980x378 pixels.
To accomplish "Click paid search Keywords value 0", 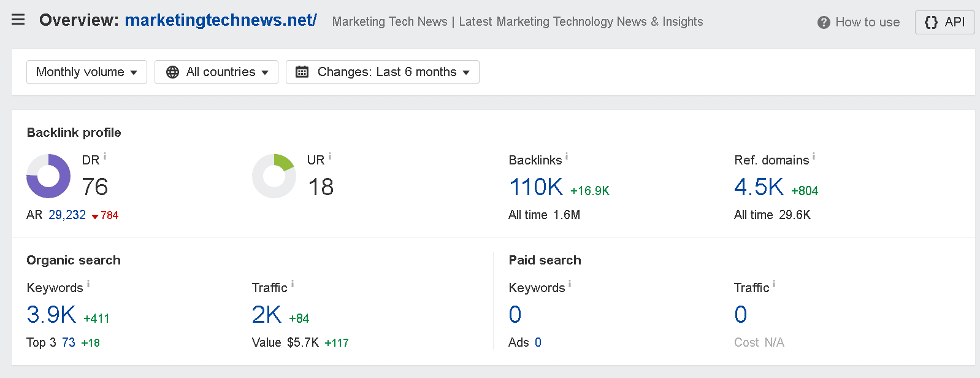I will [515, 315].
